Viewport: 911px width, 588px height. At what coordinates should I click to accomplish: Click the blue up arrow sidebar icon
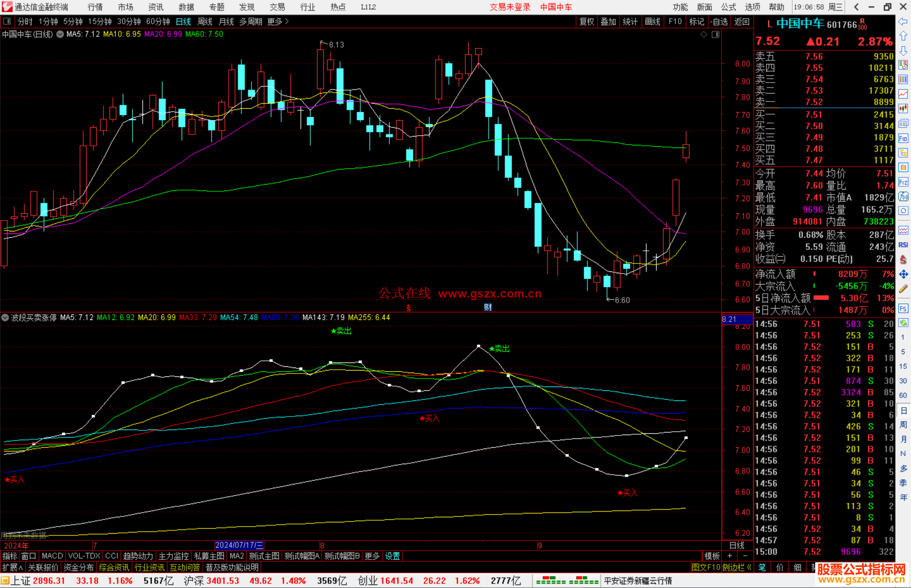click(x=903, y=36)
